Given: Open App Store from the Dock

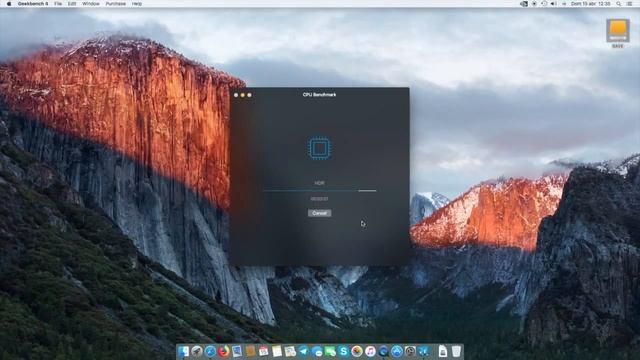Looking at the screenshot, I should (397, 351).
